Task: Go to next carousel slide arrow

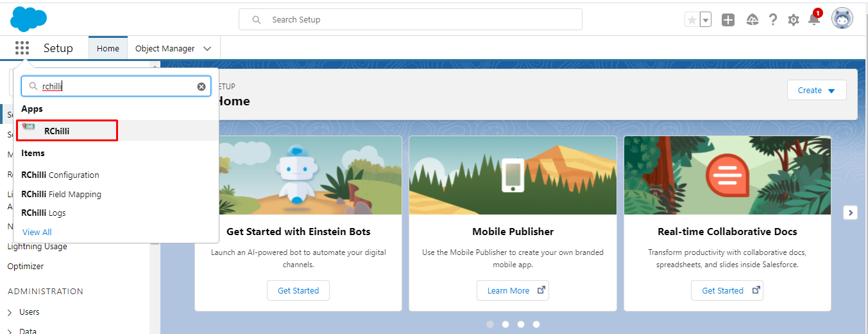Action: coord(851,213)
